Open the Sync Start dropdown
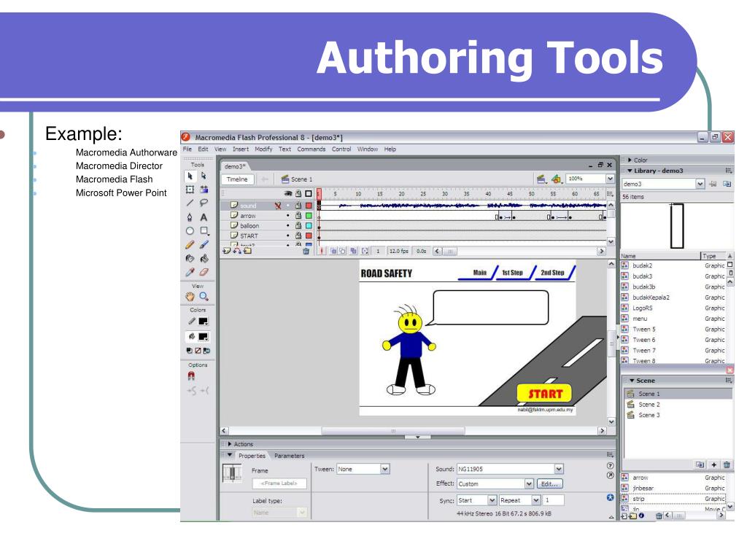 coord(477,500)
